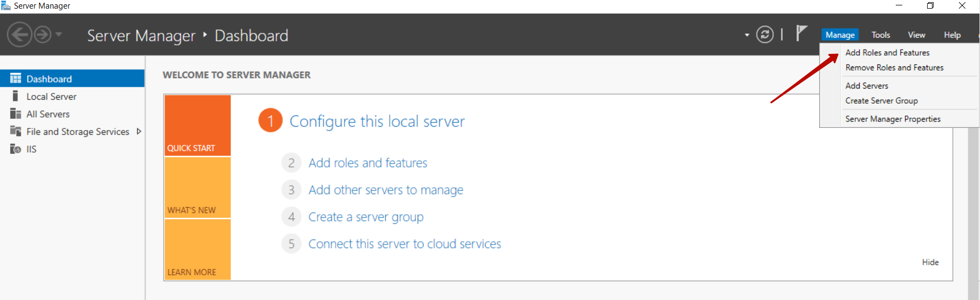980x300 pixels.
Task: Choose Remove Roles and Features
Action: 894,68
